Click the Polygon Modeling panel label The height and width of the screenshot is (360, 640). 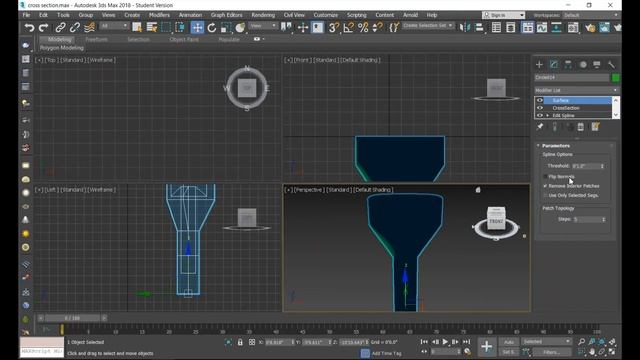[x=62, y=48]
